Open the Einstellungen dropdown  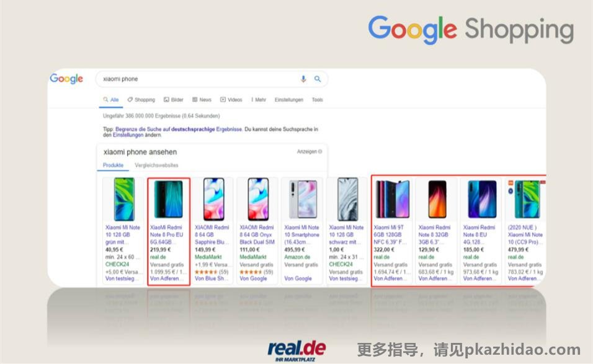pos(289,100)
